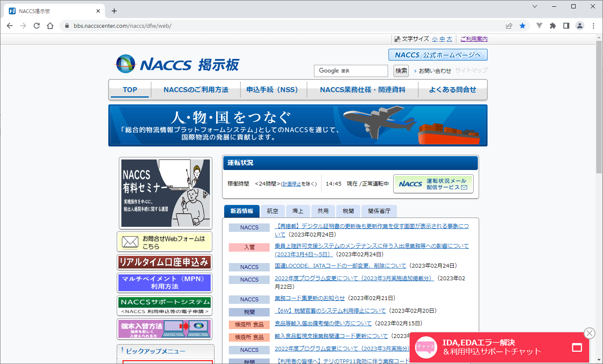Screen dimensions: 603x364
Task: Open the 業務コード集更新のお知らせ link
Action: (309, 298)
